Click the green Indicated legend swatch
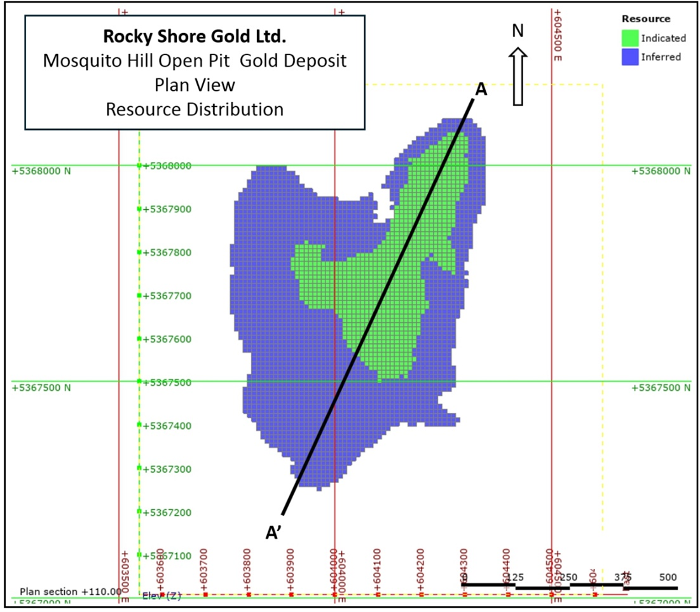Image resolution: width=700 pixels, height=612 pixels. (630, 38)
